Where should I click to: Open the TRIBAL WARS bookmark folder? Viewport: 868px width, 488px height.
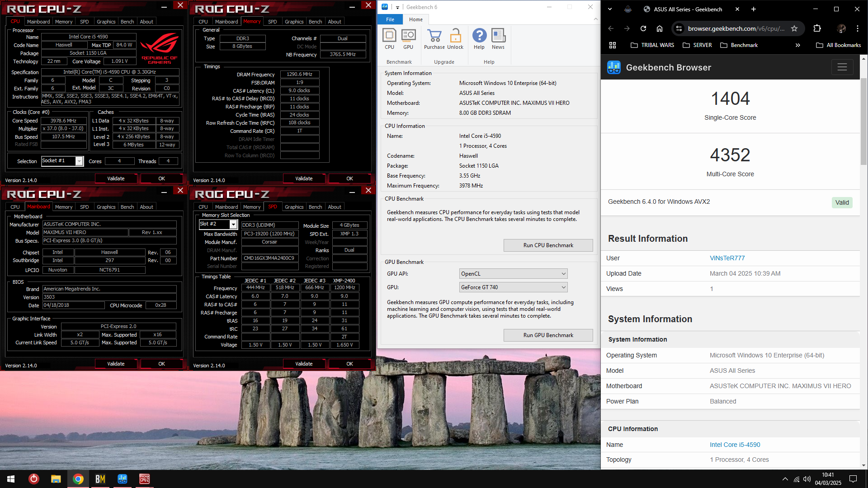[x=652, y=45]
